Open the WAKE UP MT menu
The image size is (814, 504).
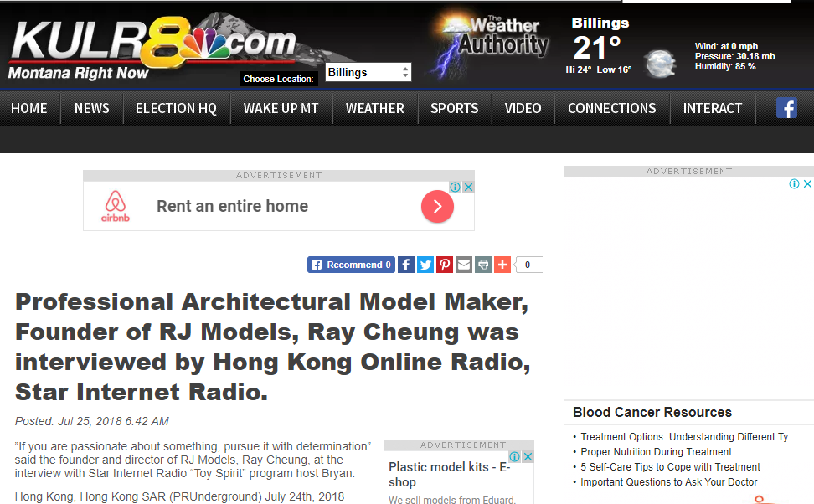(281, 108)
